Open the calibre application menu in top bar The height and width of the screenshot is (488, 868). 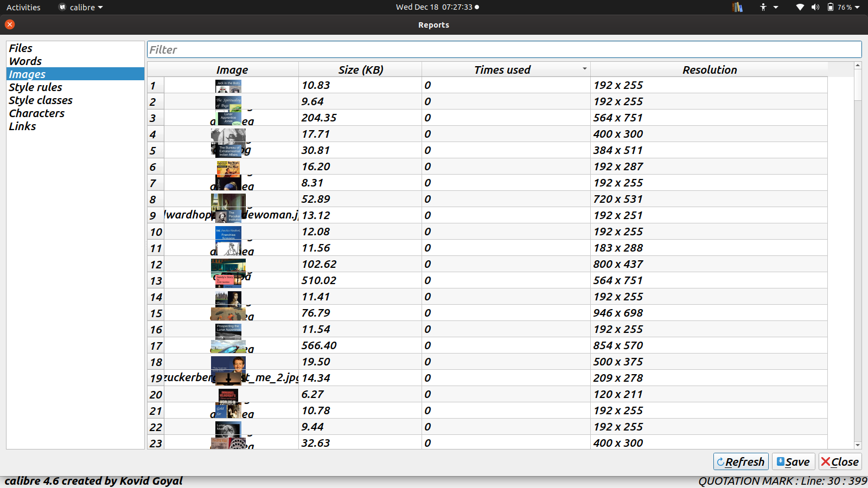pos(81,7)
